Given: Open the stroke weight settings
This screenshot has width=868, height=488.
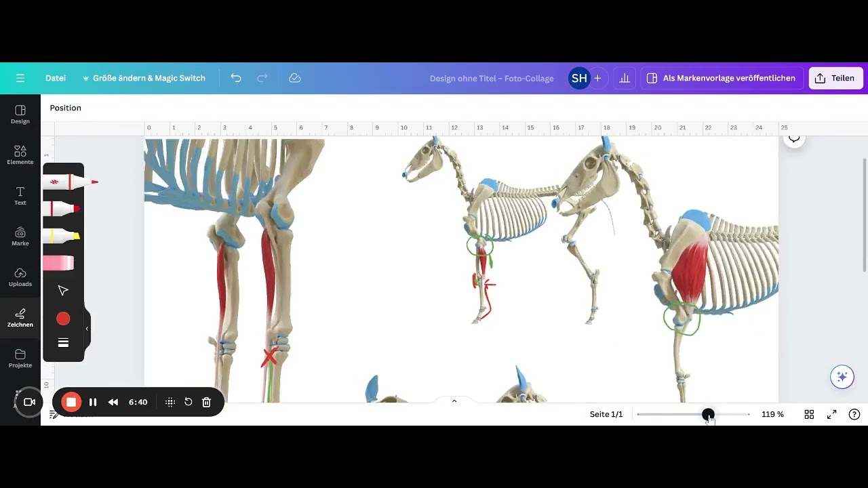Looking at the screenshot, I should 63,343.
